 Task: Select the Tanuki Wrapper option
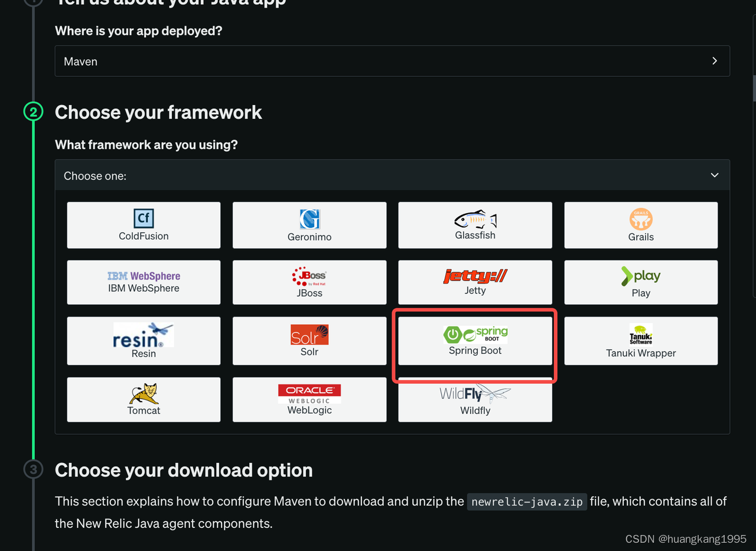[641, 341]
